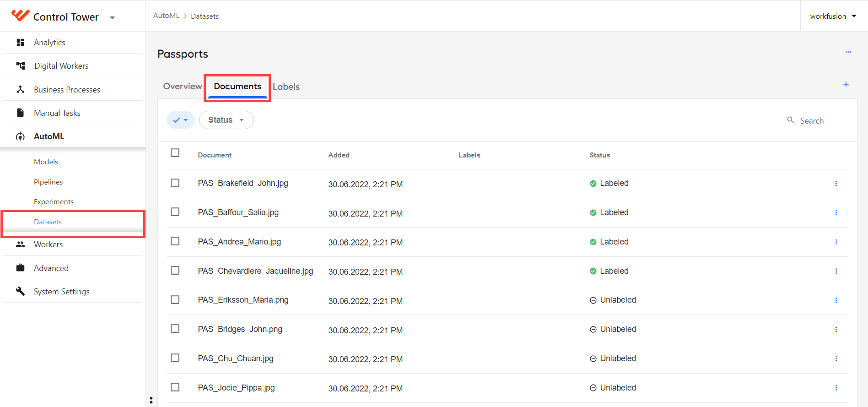Sort by the Status column header
The width and height of the screenshot is (868, 407).
(599, 155)
